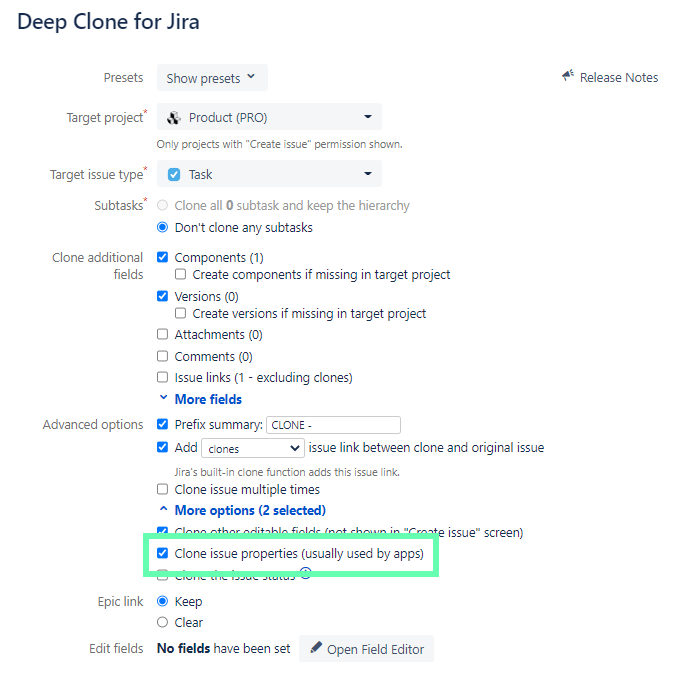Screen dimensions: 674x674
Task: Click the Product project avatar icon
Action: (x=174, y=117)
